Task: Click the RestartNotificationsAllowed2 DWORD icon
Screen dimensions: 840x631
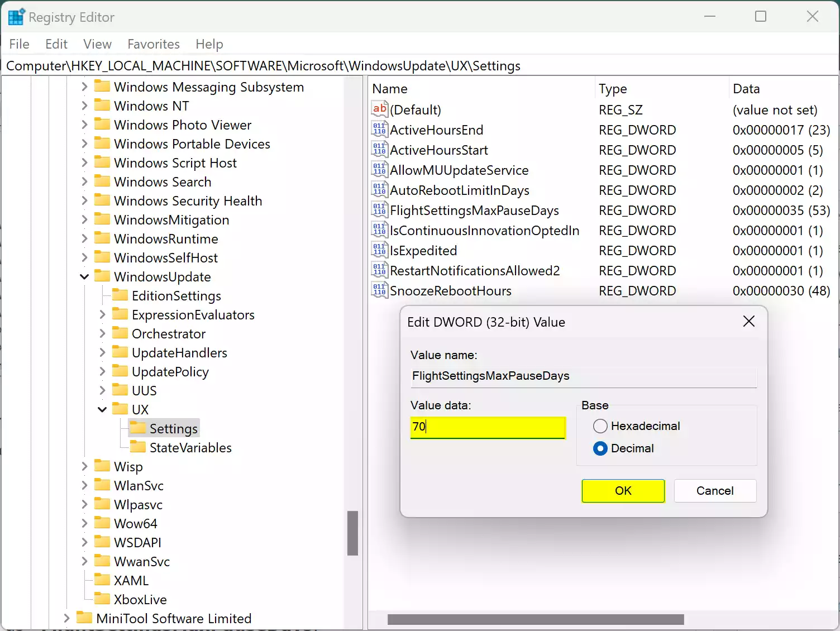Action: [380, 270]
